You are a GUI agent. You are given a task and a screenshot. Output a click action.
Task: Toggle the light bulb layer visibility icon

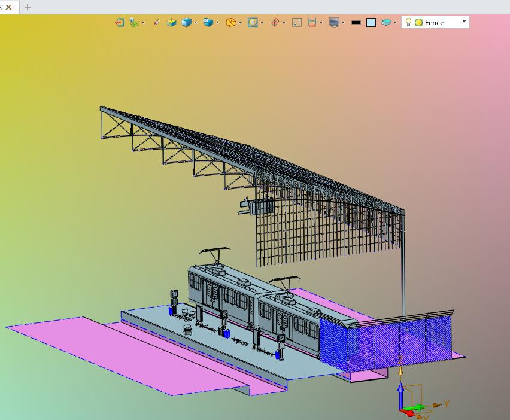click(x=408, y=22)
